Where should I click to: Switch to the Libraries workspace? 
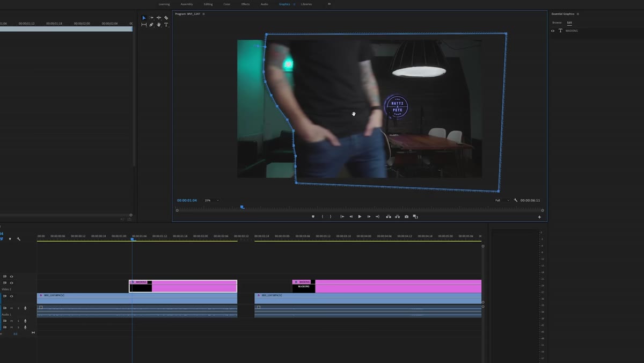click(x=306, y=4)
